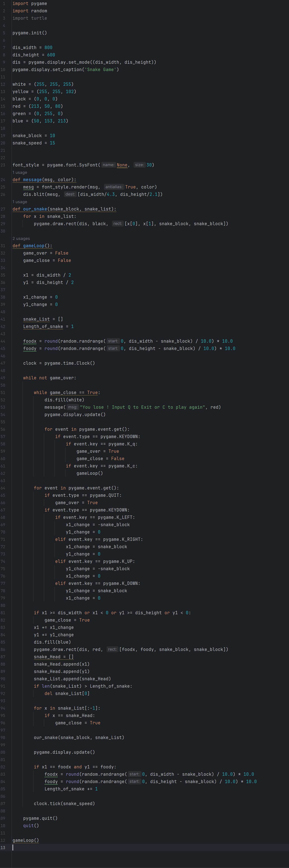289x868 pixels.
Task: Open the '1 usage' hint above def our_snake
Action: (20, 202)
